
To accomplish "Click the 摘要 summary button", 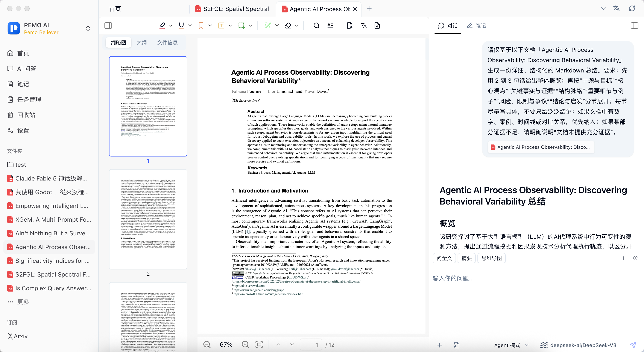I will [466, 258].
